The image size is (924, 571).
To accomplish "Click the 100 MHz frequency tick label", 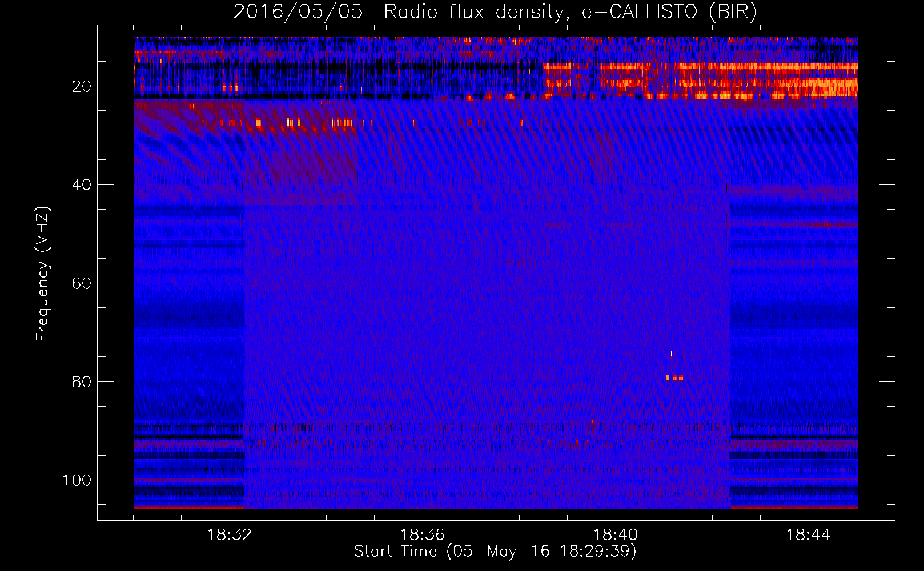I will (x=77, y=480).
